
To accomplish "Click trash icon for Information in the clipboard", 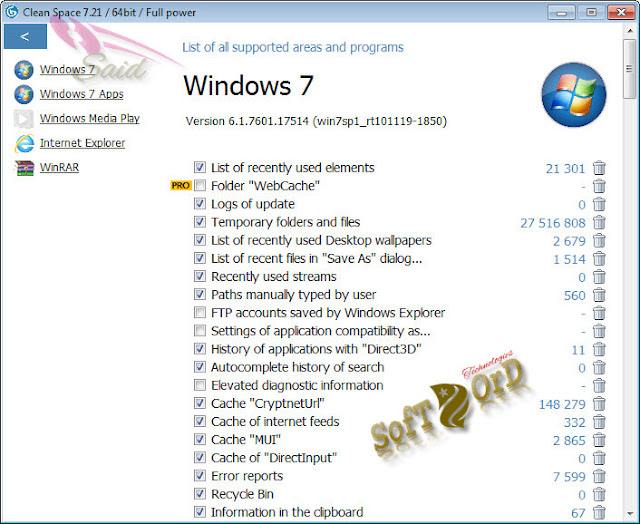I will point(599,512).
